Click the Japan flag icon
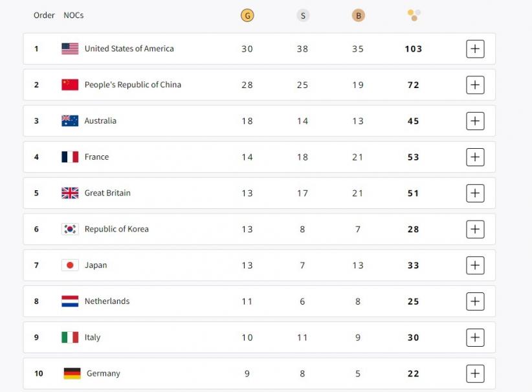Image resolution: width=532 pixels, height=392 pixels. (70, 265)
